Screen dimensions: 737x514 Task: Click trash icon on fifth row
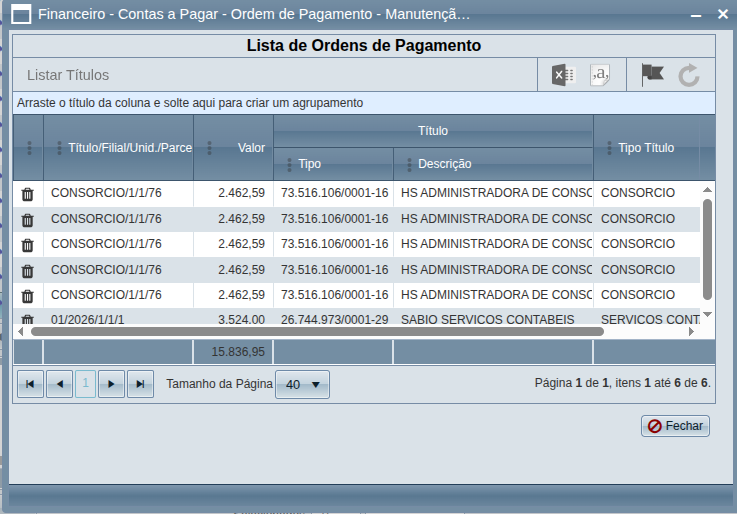coord(28,296)
